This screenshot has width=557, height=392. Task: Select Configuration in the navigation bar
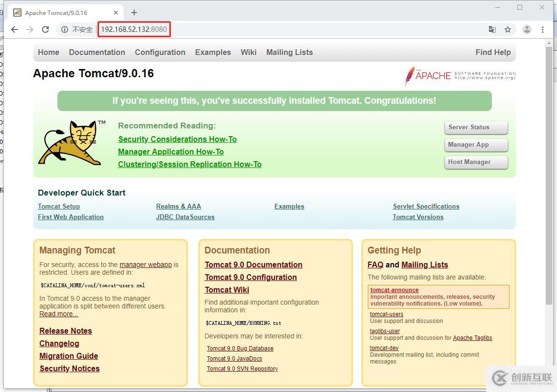pos(160,52)
